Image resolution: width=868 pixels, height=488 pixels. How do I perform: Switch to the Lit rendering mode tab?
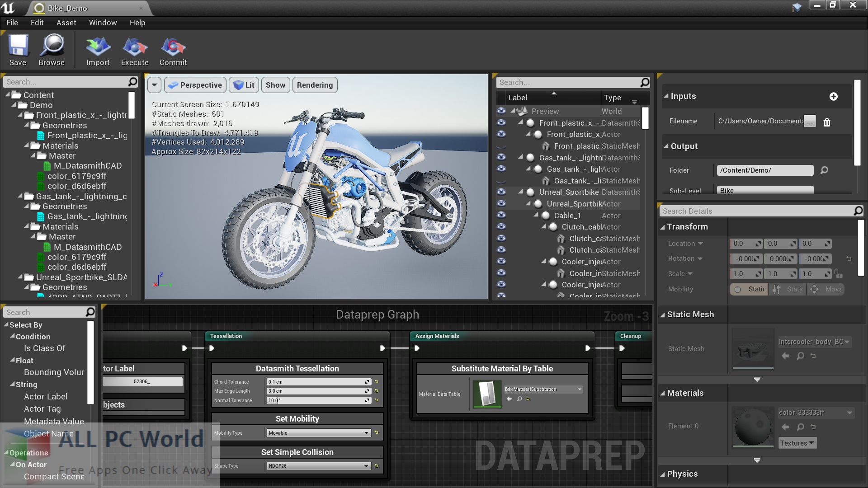point(245,84)
